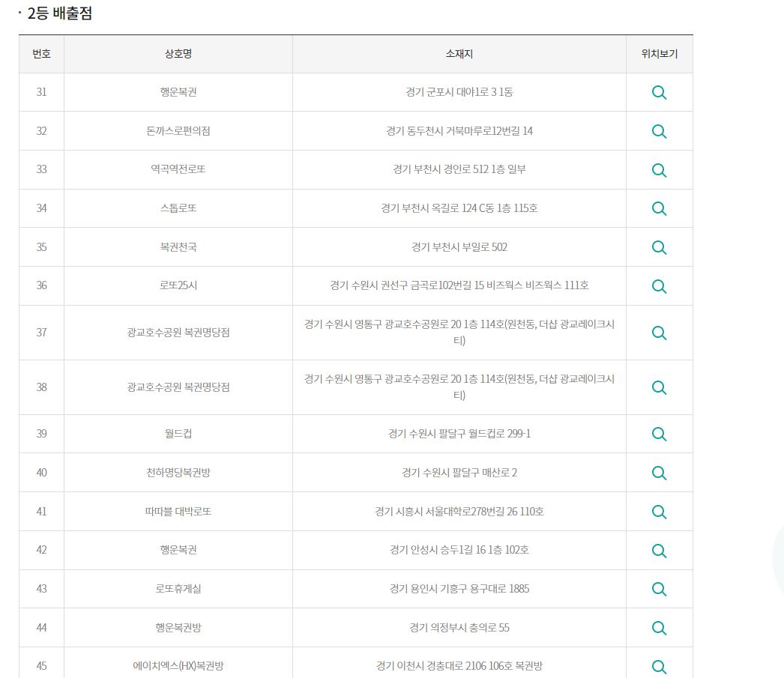Click store name 천하명당복권방
Viewport: 784px width, 678px height.
click(x=178, y=472)
